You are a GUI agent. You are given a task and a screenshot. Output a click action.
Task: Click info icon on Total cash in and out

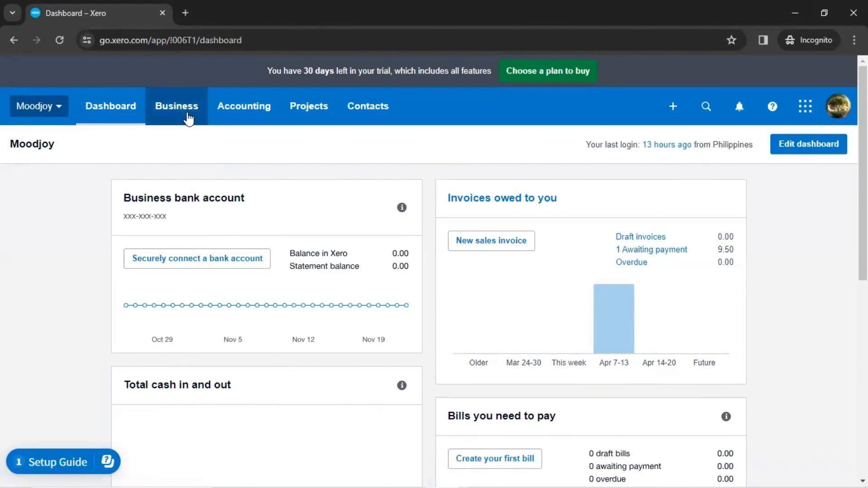401,385
